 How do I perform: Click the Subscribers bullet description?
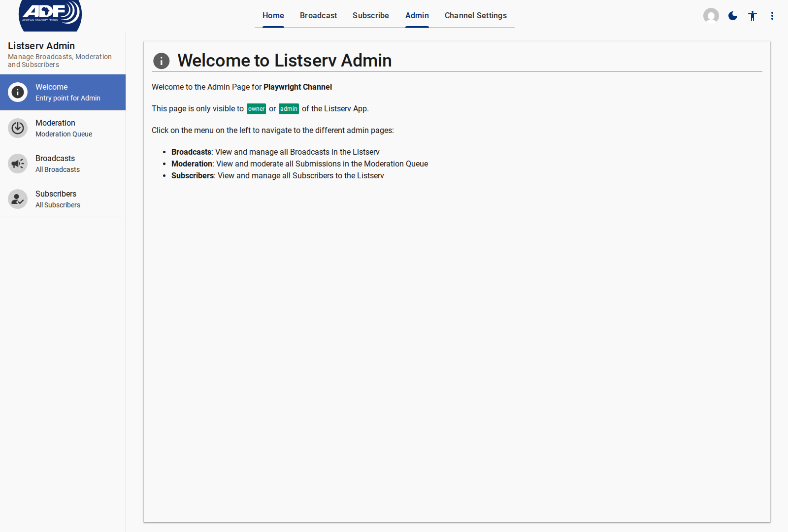tap(278, 176)
